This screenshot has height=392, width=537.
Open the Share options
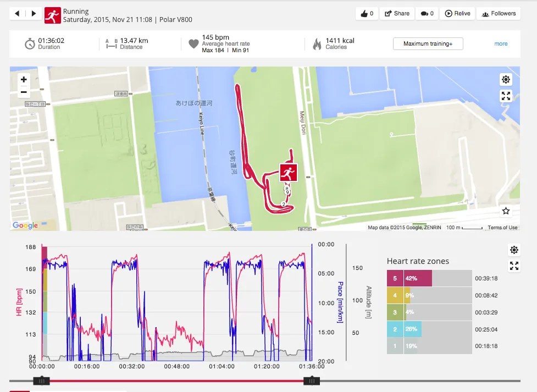pos(397,14)
